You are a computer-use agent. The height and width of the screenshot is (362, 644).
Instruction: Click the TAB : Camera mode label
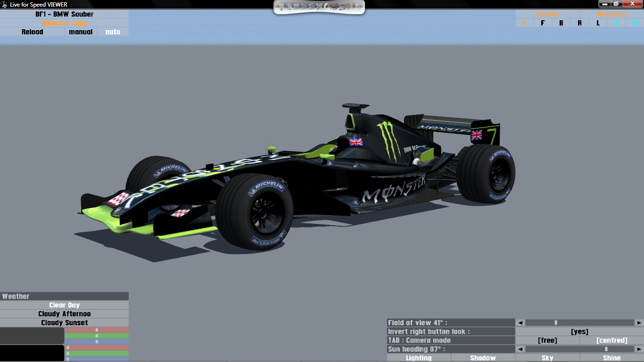451,340
